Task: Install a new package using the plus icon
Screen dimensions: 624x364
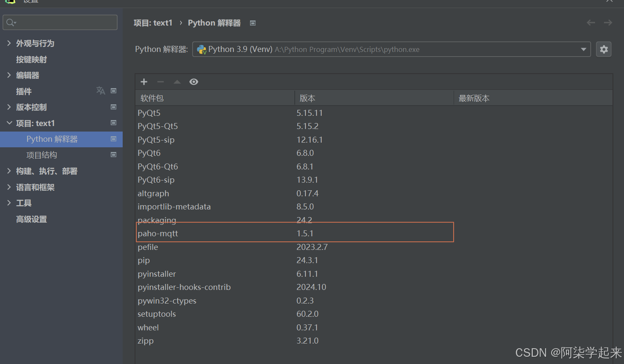Action: (144, 81)
